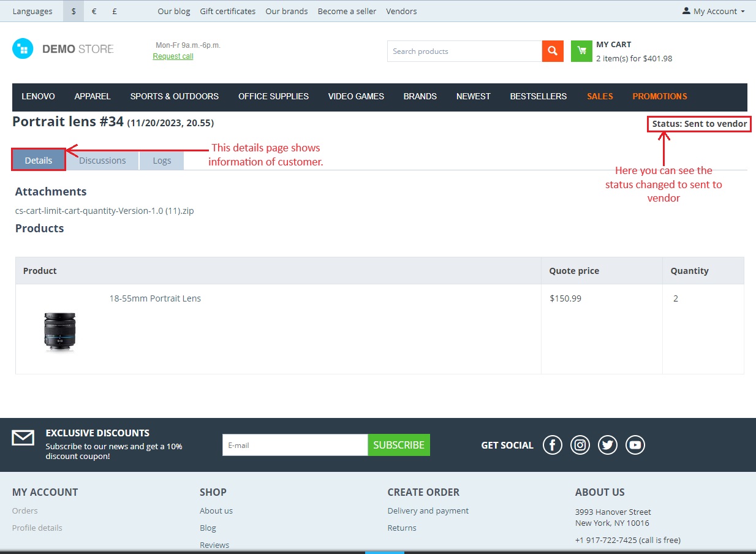Viewport: 756px width, 554px height.
Task: Open the Become a seller link
Action: [347, 11]
